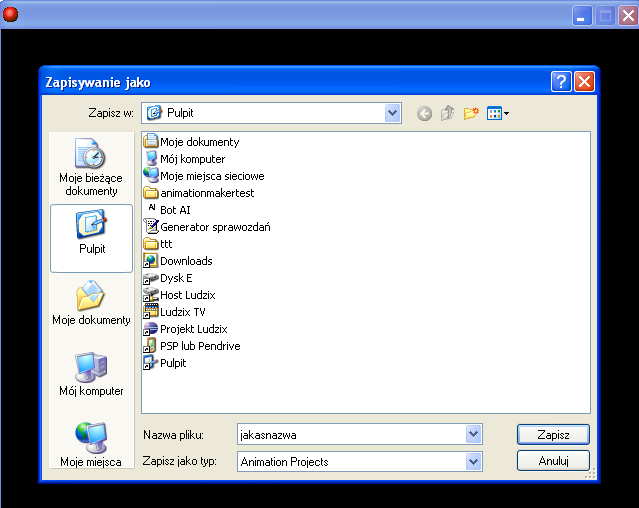The image size is (639, 508).
Task: Select the Bot AI file
Action: (175, 210)
